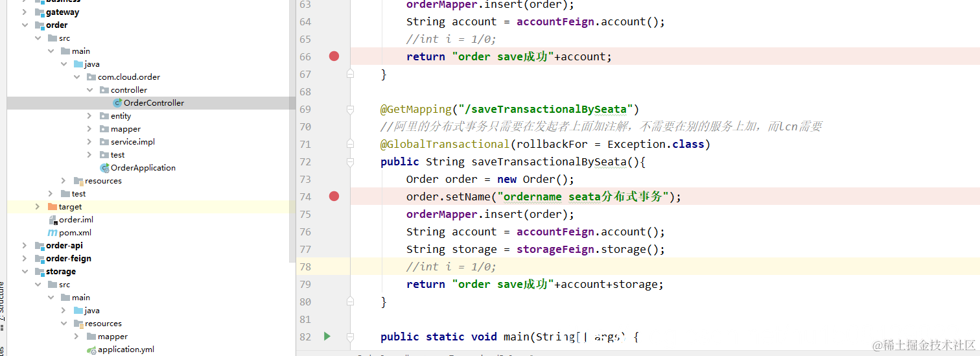Run main method from line 82 gutter arrow

(x=327, y=336)
